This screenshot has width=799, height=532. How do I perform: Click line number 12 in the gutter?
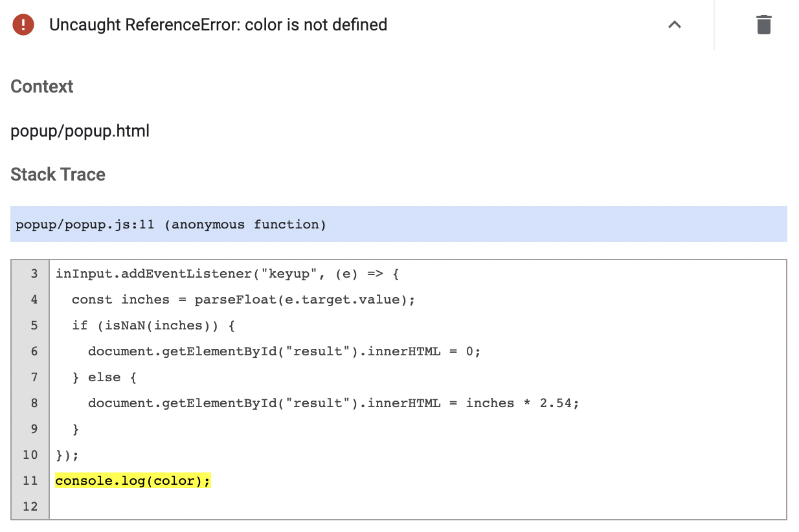point(30,507)
